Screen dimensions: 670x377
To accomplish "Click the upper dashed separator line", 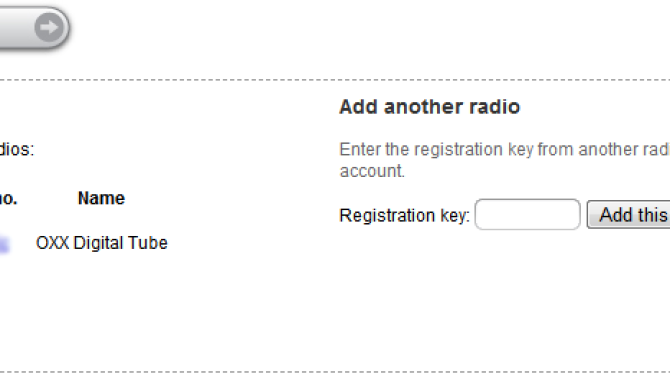I will coord(335,80).
